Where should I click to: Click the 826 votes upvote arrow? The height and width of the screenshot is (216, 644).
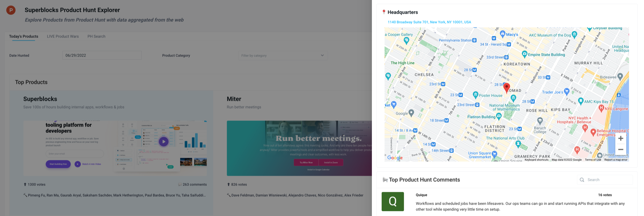coord(228,184)
